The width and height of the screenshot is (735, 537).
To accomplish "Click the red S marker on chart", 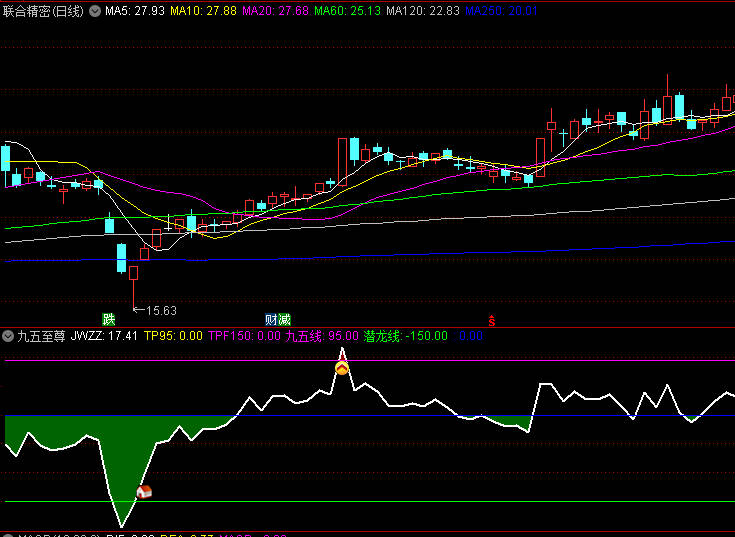I will click(x=492, y=320).
